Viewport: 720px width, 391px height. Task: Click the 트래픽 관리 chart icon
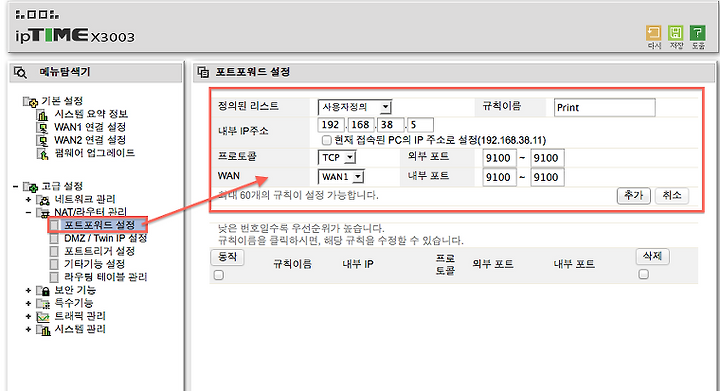(x=43, y=317)
